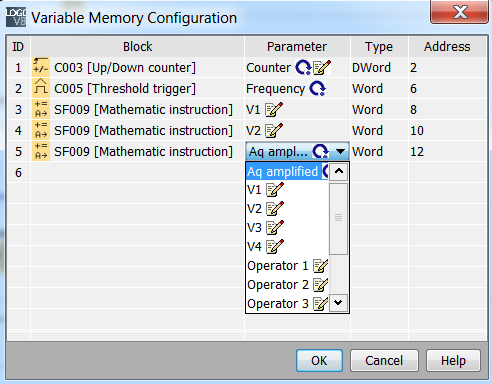Click pencil icon beside V2 in dropdown list
Image resolution: width=492 pixels, height=384 pixels.
275,209
